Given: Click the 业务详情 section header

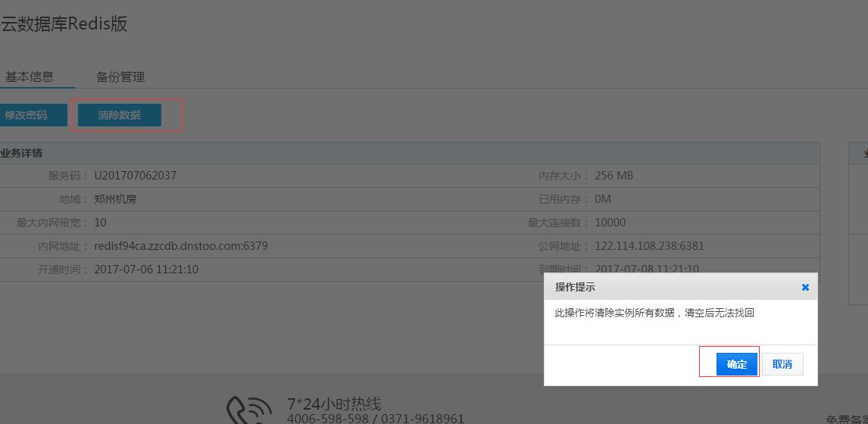Looking at the screenshot, I should pos(21,153).
